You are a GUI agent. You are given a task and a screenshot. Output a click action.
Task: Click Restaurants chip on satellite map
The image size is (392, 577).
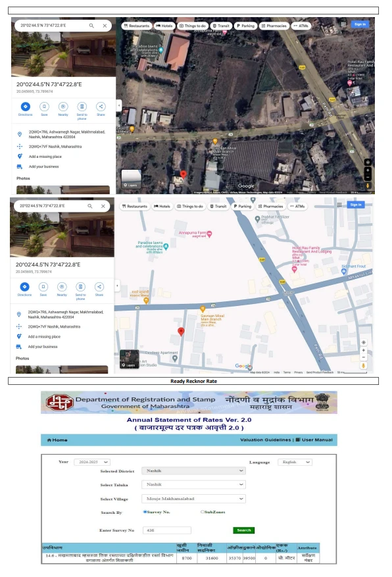(x=137, y=26)
